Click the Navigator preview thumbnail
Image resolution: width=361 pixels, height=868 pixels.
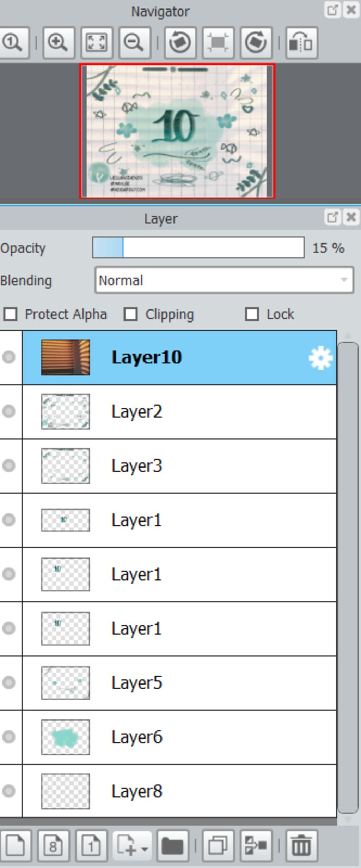pos(177,131)
